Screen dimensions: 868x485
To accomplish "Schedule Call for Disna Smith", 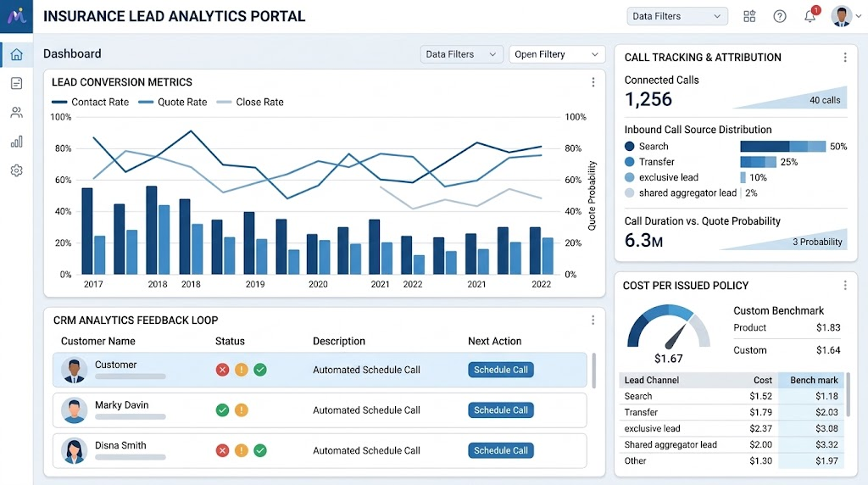I will point(501,451).
